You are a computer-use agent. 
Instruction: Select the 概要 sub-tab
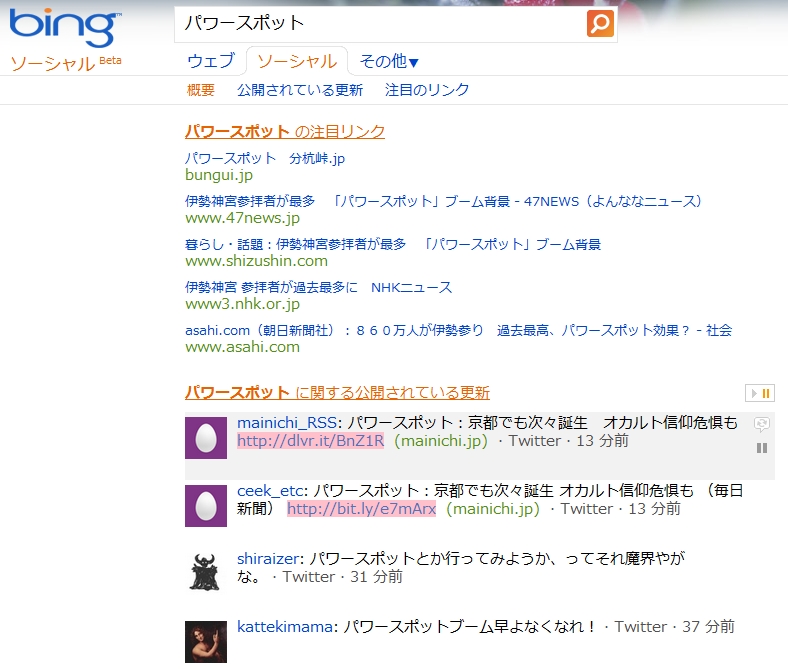tap(201, 90)
